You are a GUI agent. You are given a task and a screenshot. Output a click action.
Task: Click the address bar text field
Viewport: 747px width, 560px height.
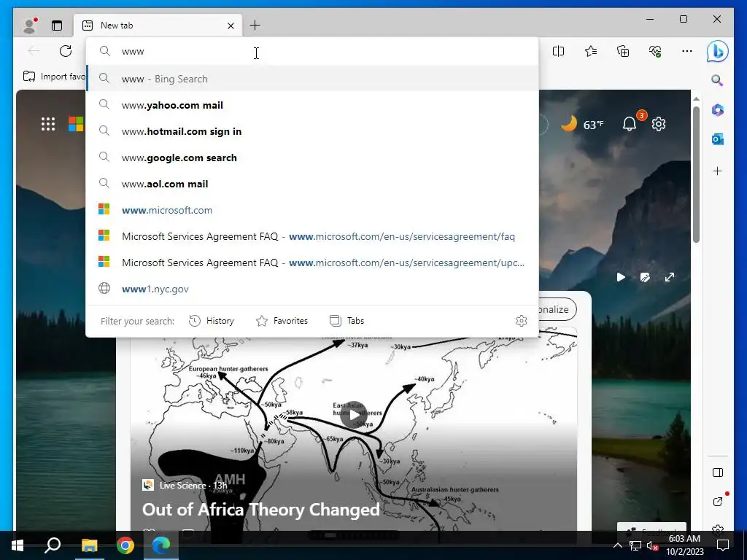tap(312, 52)
